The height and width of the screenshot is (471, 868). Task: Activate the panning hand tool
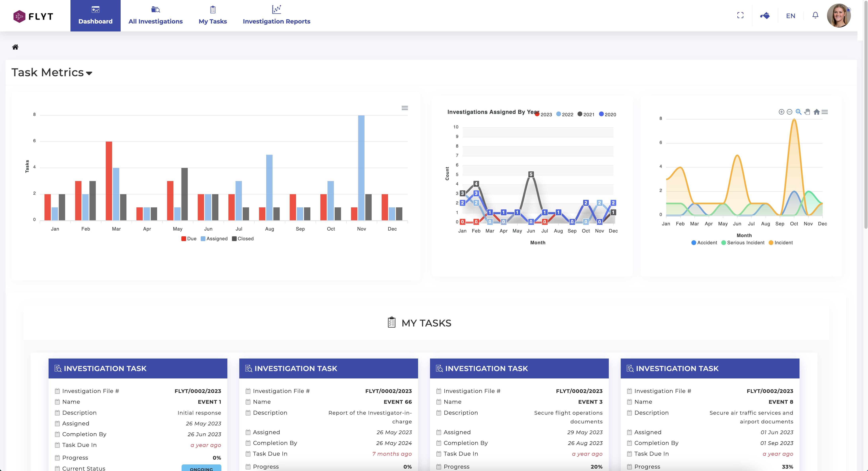807,112
